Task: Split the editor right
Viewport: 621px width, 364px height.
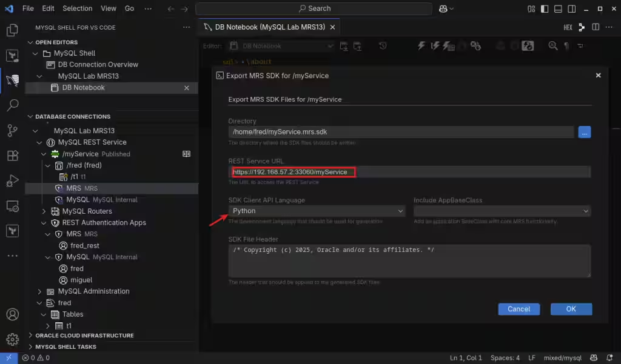Action: [x=596, y=27]
